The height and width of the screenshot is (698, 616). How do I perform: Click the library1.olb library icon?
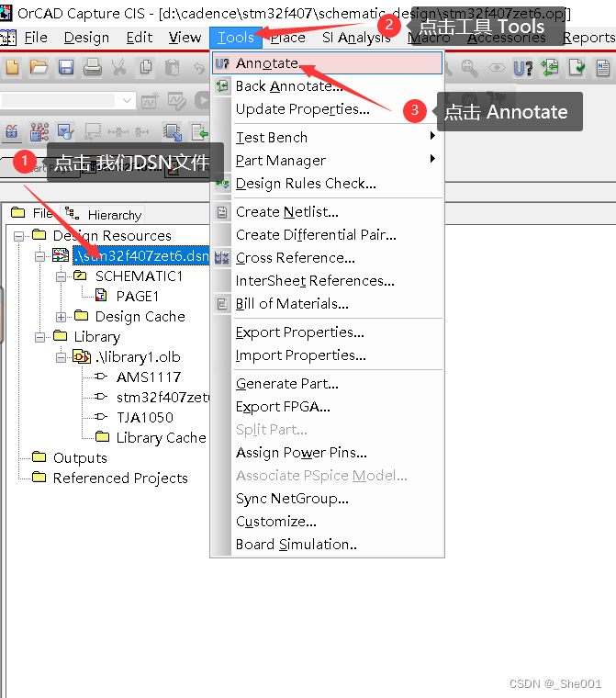(82, 356)
